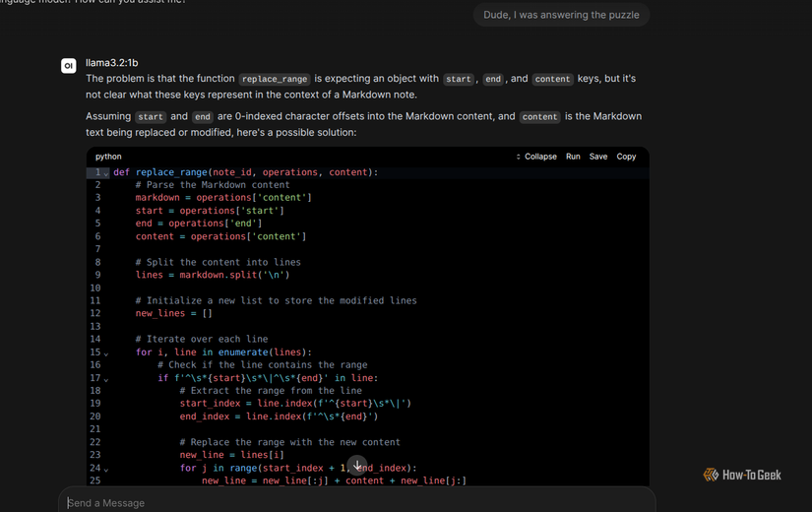The width and height of the screenshot is (812, 512).
Task: Click the llama3.2:1b model name
Action: click(112, 63)
